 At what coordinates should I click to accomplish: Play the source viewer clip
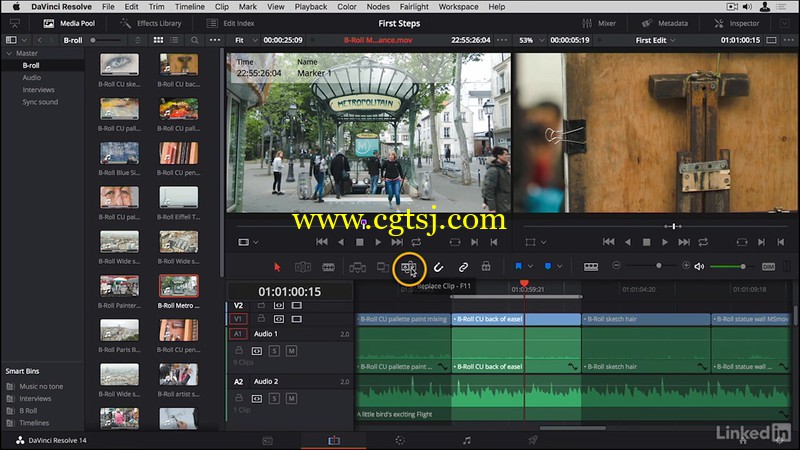point(378,242)
